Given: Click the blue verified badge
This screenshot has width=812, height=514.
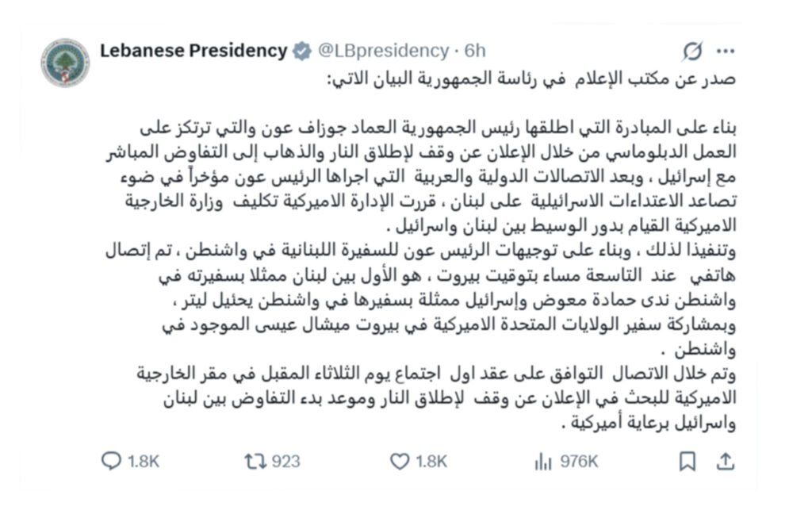Looking at the screenshot, I should 302,52.
